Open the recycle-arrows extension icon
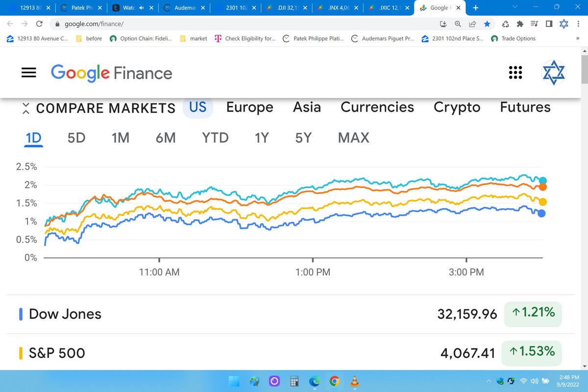The height and width of the screenshot is (392, 588). pyautogui.click(x=506, y=24)
